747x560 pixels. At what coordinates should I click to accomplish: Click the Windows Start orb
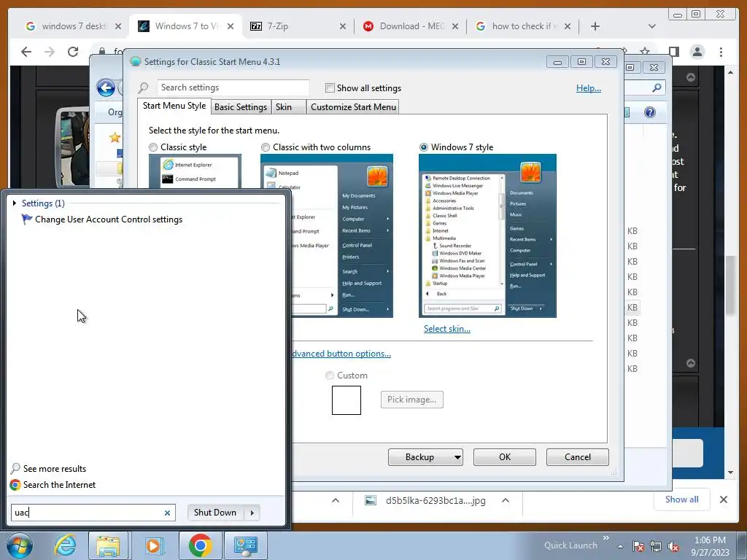(19, 545)
